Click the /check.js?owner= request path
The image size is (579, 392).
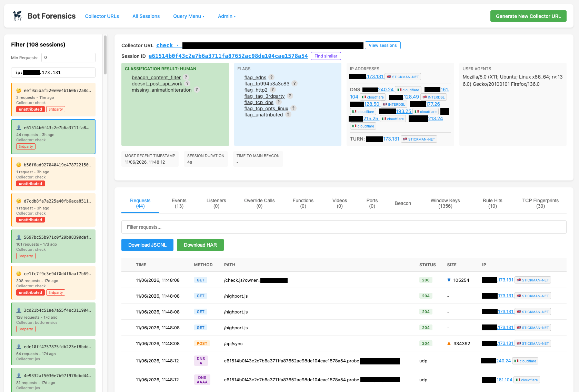[x=256, y=280]
